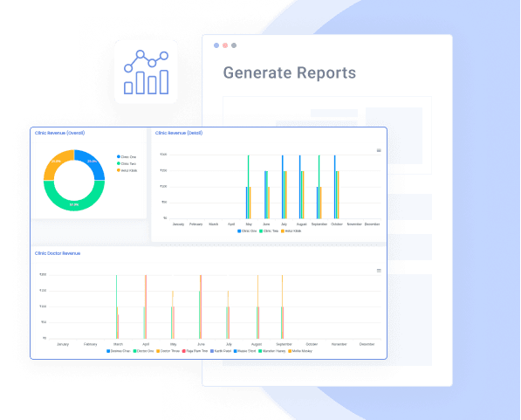521x420 pixels.
Task: Select the orange 25% donut segment
Action: (56, 162)
